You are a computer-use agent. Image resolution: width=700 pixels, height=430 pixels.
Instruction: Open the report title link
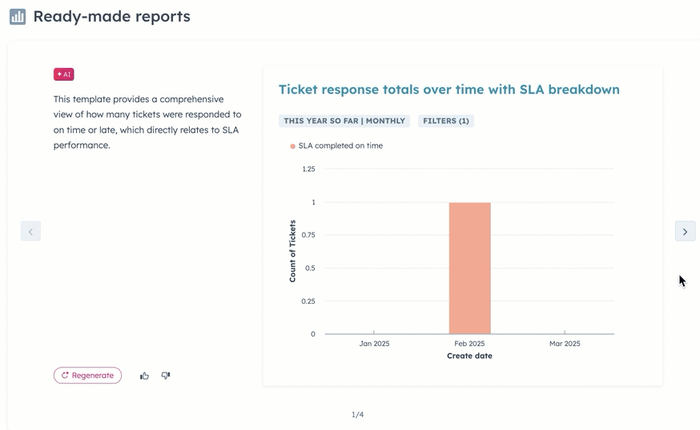pyautogui.click(x=449, y=89)
